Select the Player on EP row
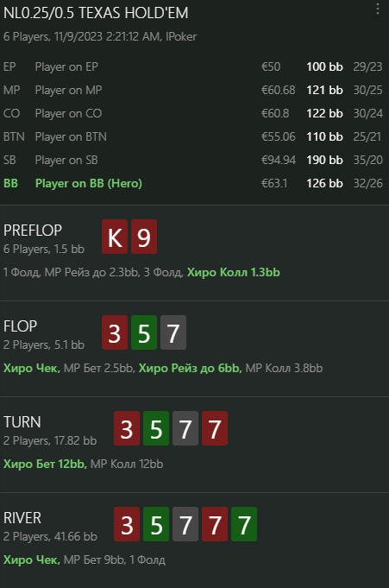 [193, 66]
